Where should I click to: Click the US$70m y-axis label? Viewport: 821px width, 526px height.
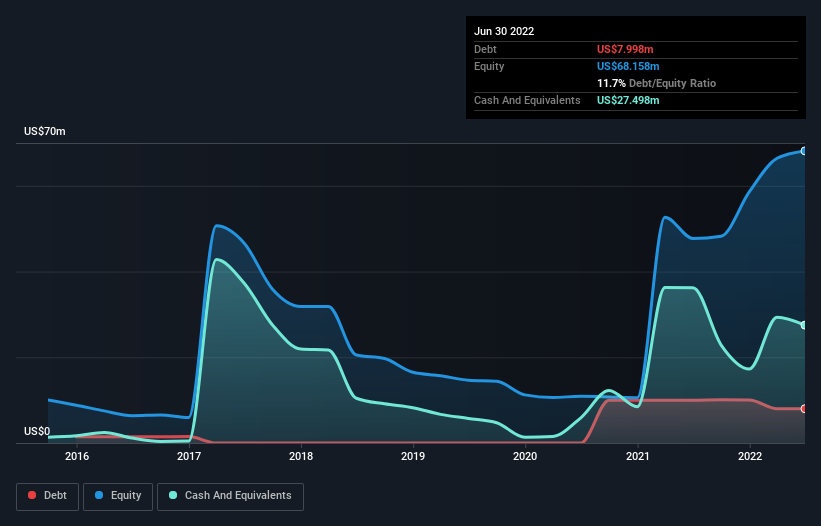45,131
